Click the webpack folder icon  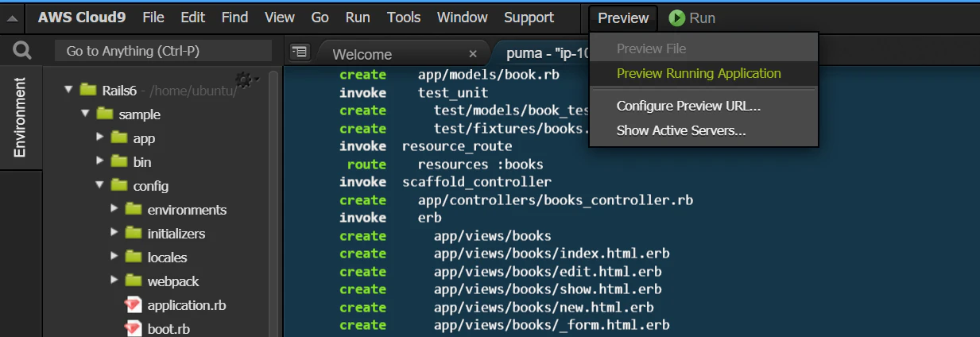coord(134,281)
